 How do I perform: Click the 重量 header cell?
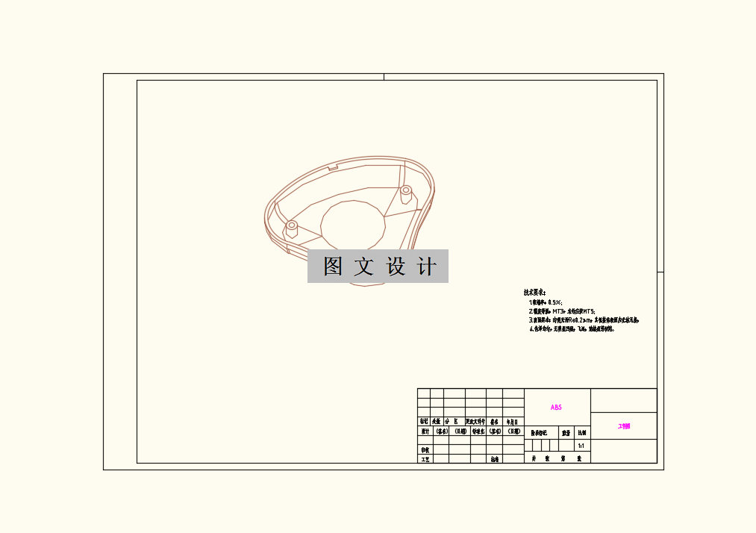(x=566, y=433)
